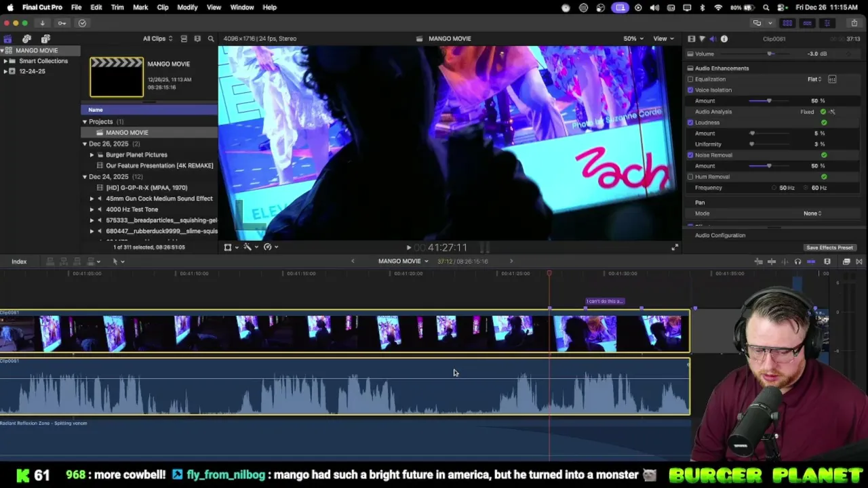Open the Color inspector tab
Viewport: 868px width, 488px height.
pos(702,39)
